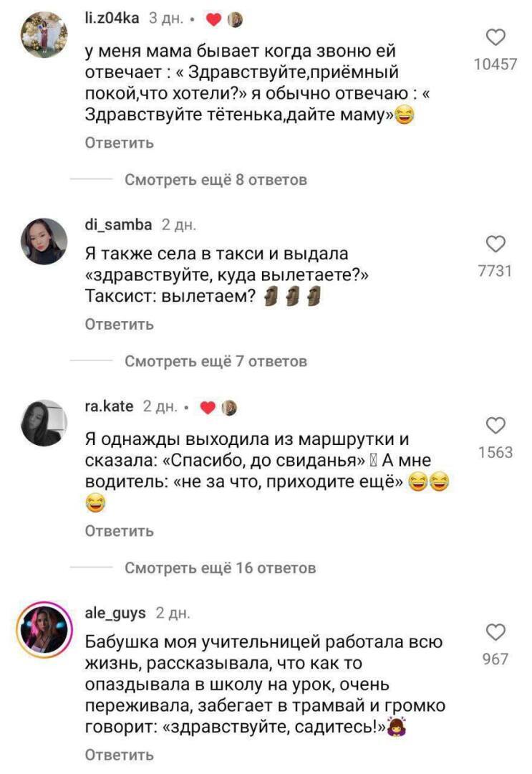Like ale_guys' comment about grandmother

click(x=495, y=632)
